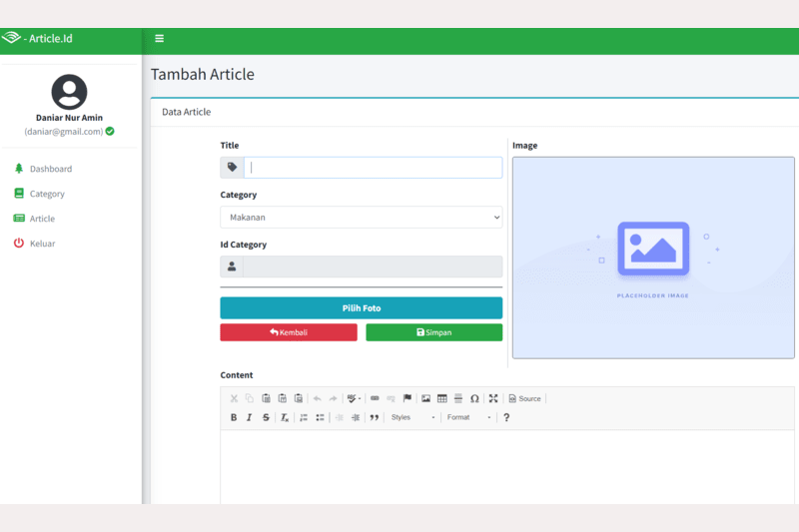Toggle the sidebar hamburger menu
Screen dimensions: 799x532
click(x=160, y=39)
